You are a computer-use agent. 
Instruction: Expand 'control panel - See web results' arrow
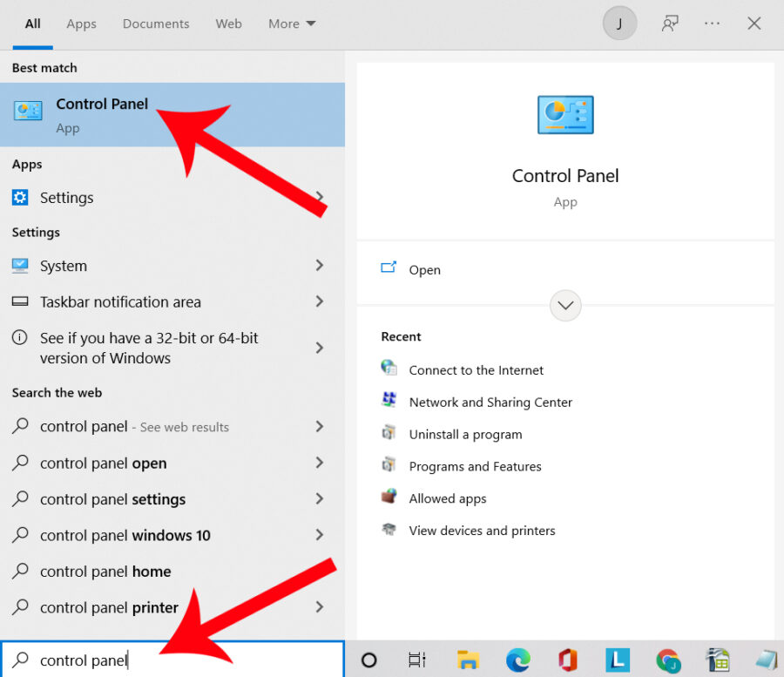tap(320, 426)
